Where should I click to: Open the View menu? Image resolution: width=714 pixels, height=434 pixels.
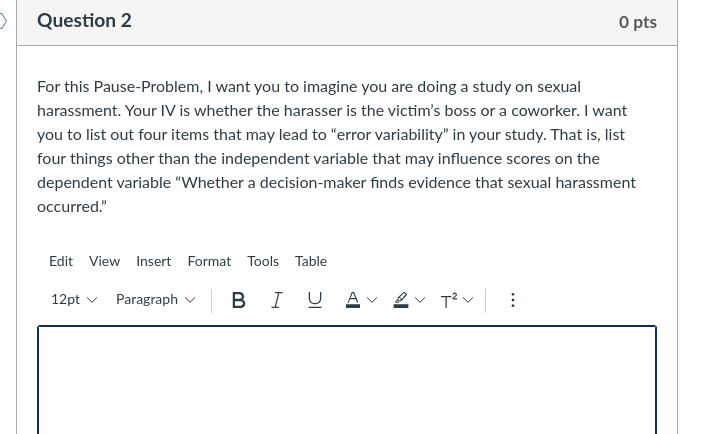tap(104, 261)
